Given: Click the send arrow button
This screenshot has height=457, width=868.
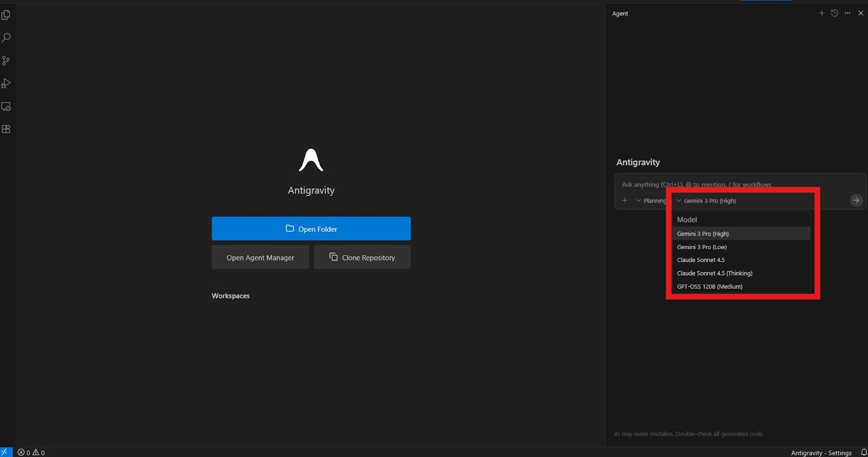Looking at the screenshot, I should pos(856,200).
